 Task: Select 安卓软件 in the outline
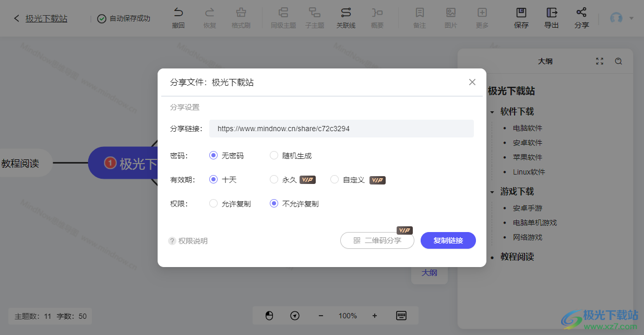pyautogui.click(x=528, y=143)
